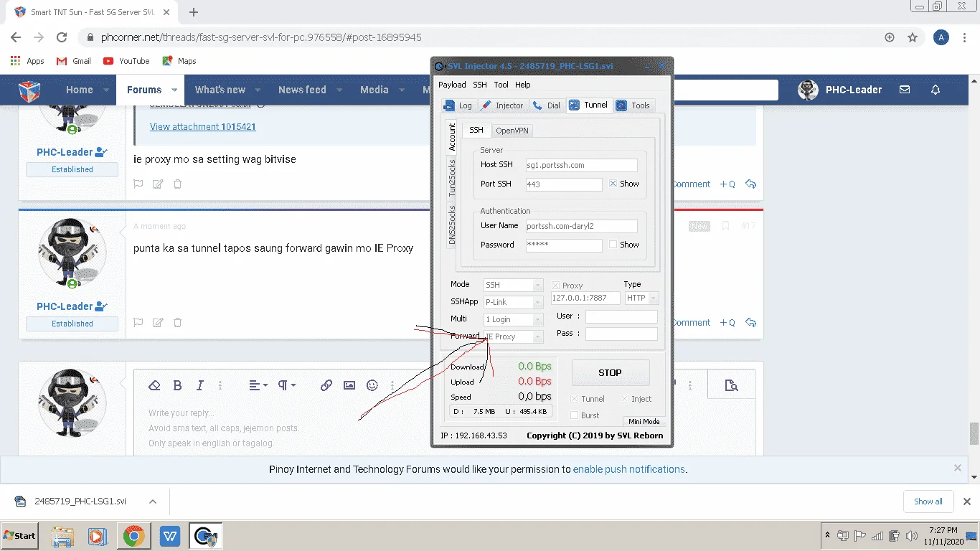Open the WPS Office taskbar icon
Viewport: 980px width, 551px height.
click(x=170, y=536)
